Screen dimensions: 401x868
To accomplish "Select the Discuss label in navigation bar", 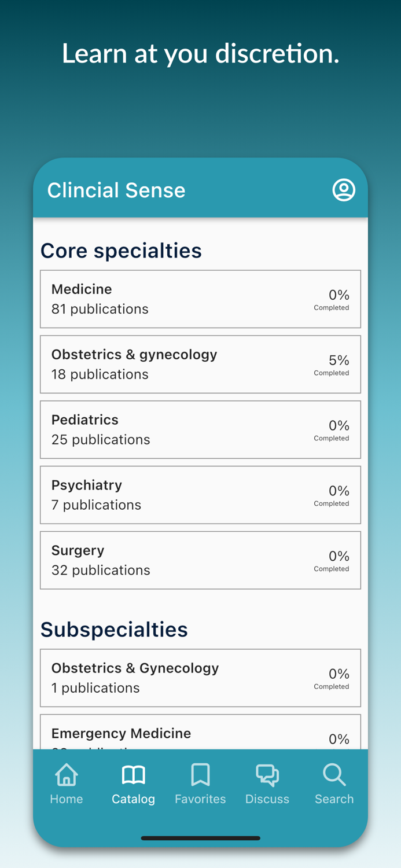I will pos(267,799).
